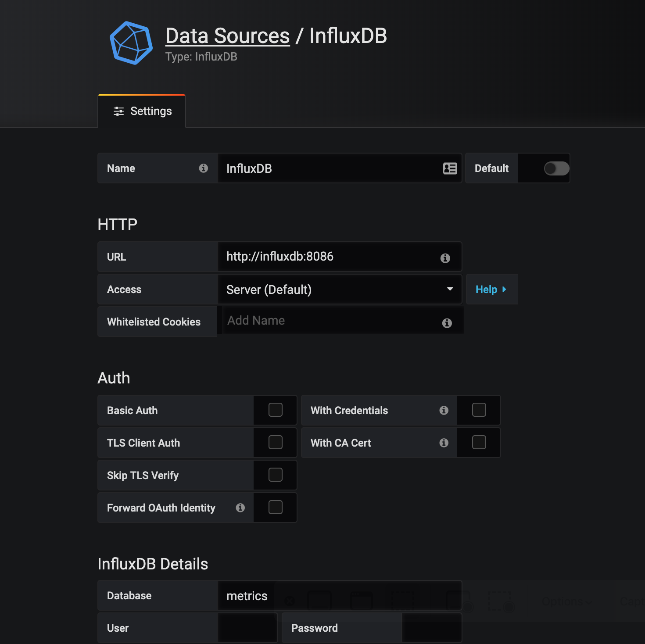Screen dimensions: 645x644
Task: Click the With CA Cert info icon
Action: point(444,443)
